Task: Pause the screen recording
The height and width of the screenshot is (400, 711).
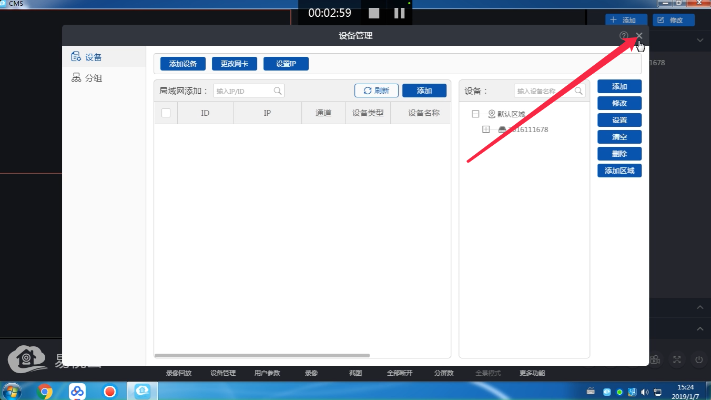Action: coord(399,13)
